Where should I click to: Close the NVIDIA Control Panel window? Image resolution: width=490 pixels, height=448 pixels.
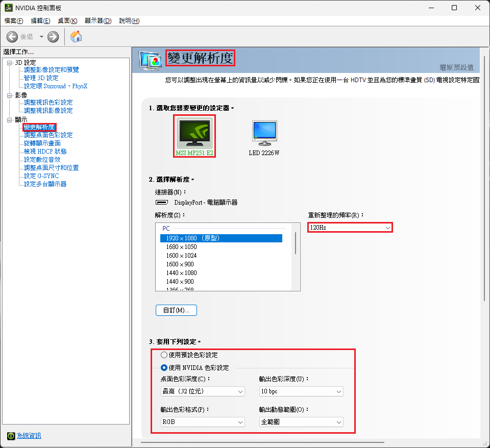tap(478, 8)
